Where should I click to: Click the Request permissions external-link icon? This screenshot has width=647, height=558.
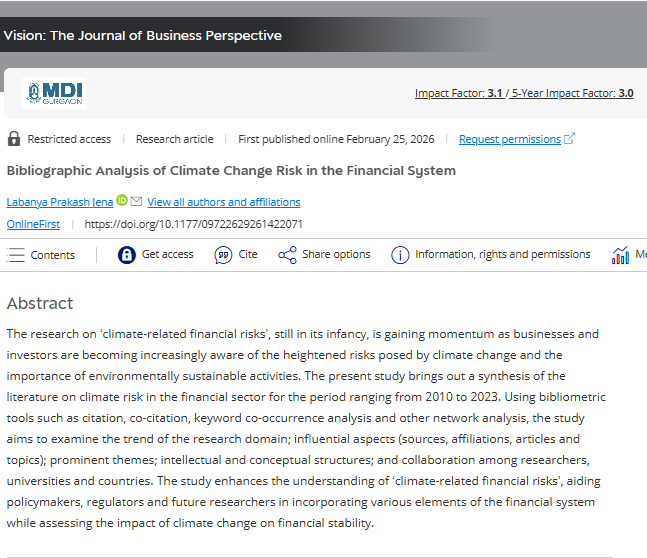click(570, 139)
